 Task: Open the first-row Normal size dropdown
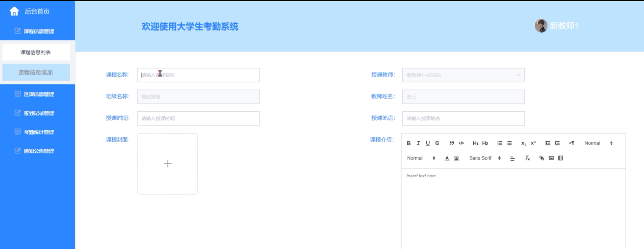tap(598, 143)
